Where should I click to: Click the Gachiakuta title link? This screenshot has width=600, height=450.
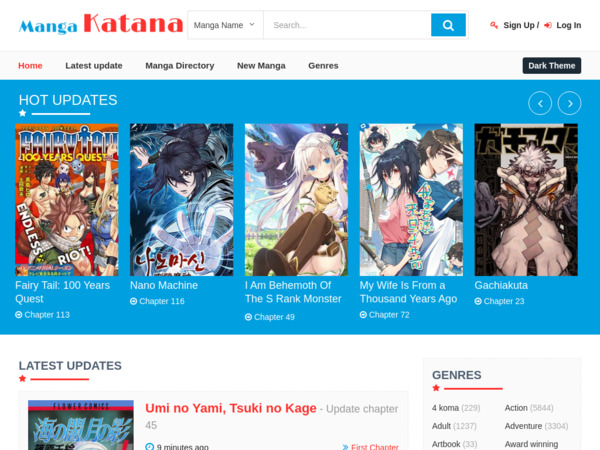click(x=501, y=285)
